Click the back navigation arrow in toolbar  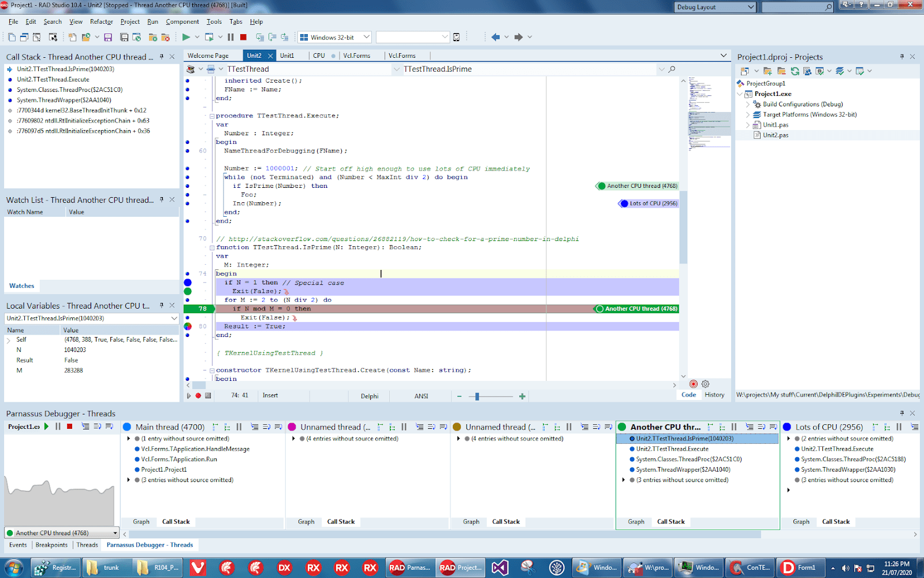(495, 37)
